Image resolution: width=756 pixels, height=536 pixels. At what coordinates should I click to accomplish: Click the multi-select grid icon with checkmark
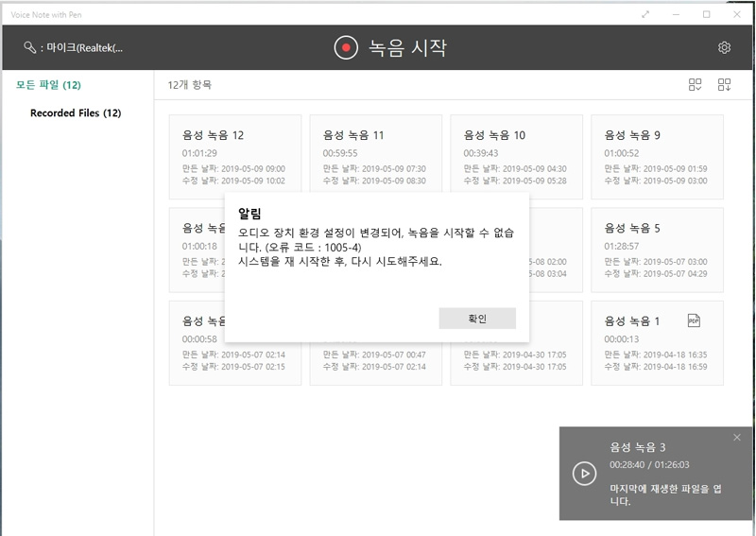[695, 85]
